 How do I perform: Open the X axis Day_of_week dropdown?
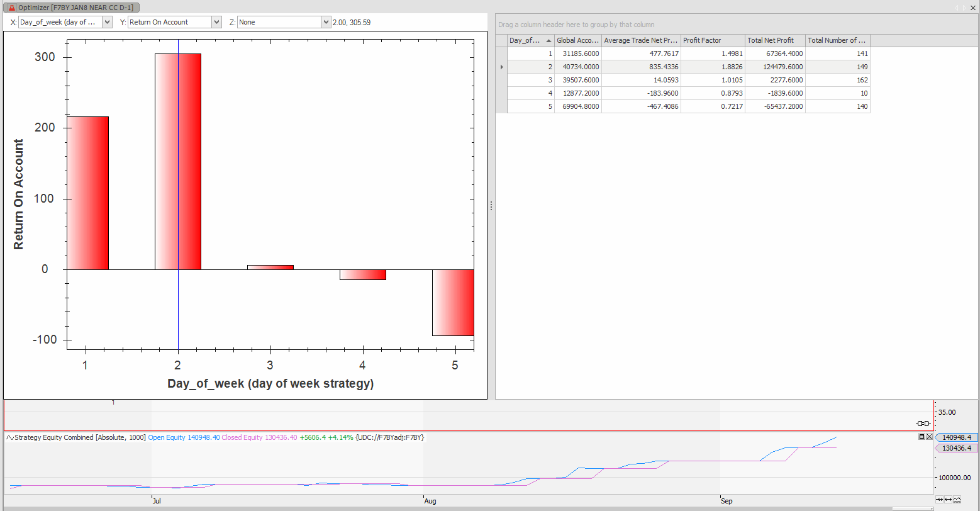[106, 22]
